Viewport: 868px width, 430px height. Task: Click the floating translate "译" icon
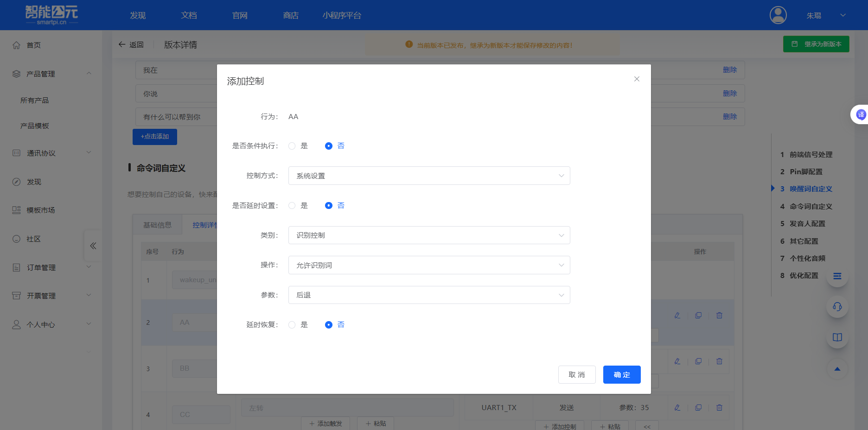861,114
